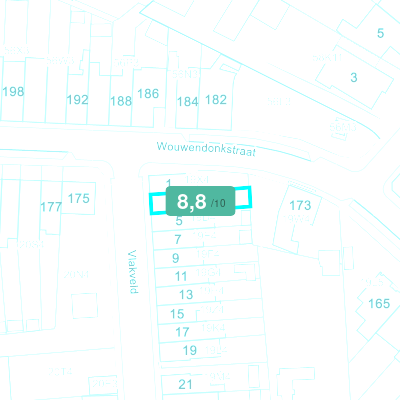Click the parcel labeled 15
400x400 pixels.
pos(177,314)
